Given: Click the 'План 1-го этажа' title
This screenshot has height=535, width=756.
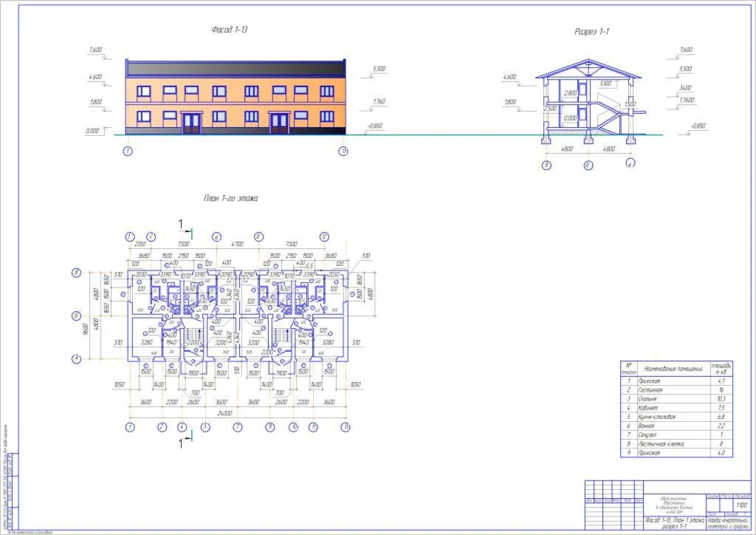Looking at the screenshot, I should 230,198.
